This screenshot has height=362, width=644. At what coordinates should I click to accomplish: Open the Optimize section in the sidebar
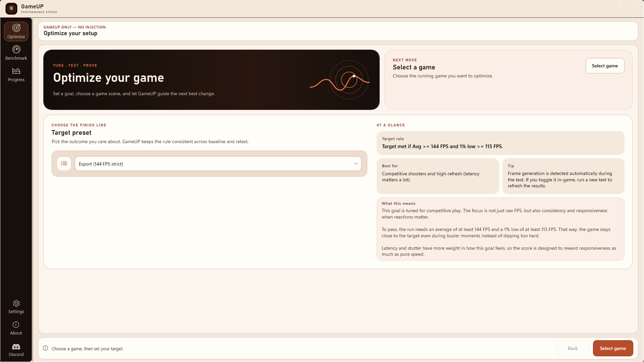[x=16, y=32]
